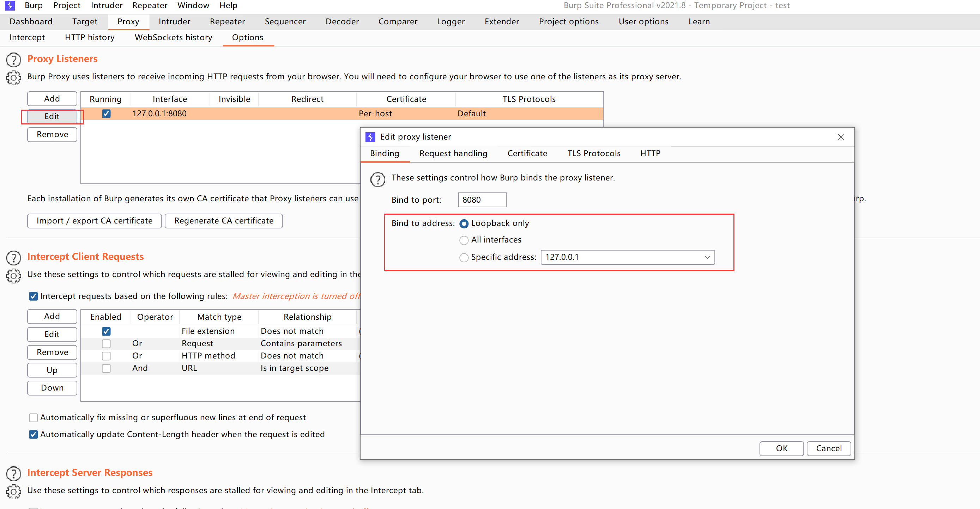The width and height of the screenshot is (980, 509).
Task: Toggle Running checkbox for 127.0.0.1:8080 listener
Action: [x=106, y=114]
